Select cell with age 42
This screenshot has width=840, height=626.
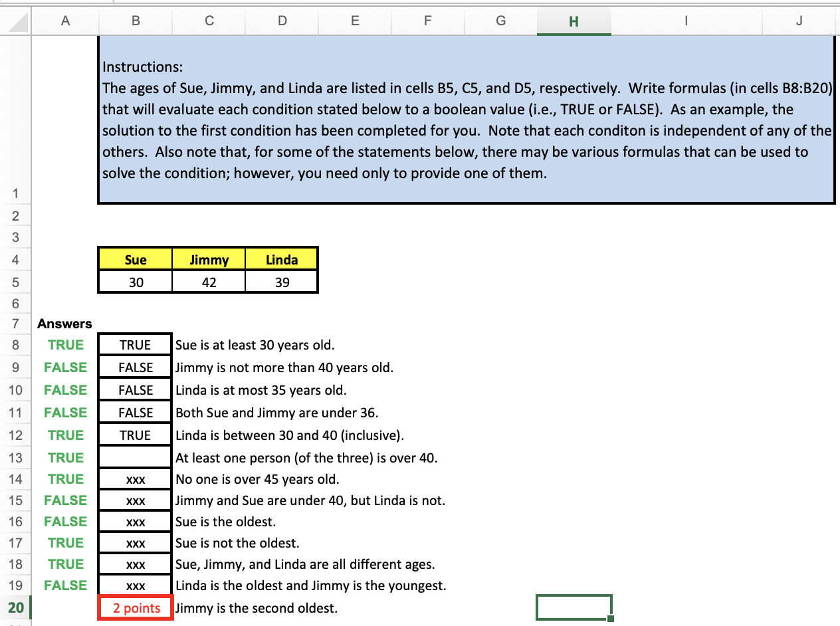pyautogui.click(x=209, y=282)
